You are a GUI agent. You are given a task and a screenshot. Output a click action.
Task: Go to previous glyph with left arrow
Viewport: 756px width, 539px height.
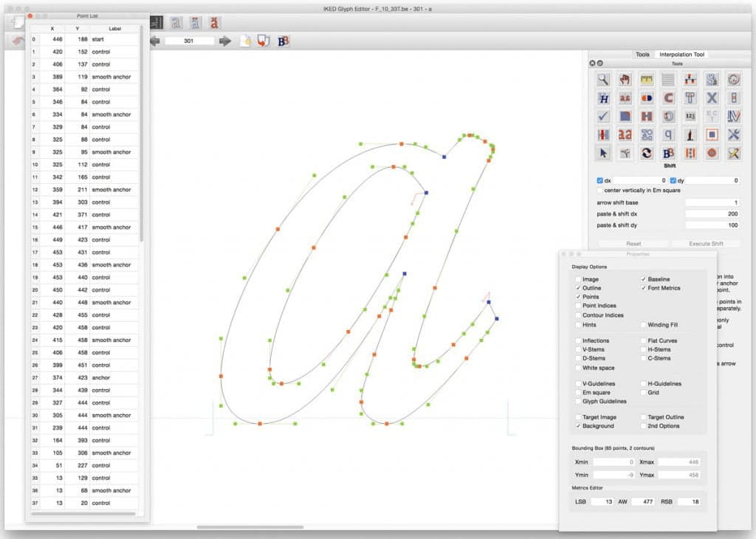coord(155,41)
